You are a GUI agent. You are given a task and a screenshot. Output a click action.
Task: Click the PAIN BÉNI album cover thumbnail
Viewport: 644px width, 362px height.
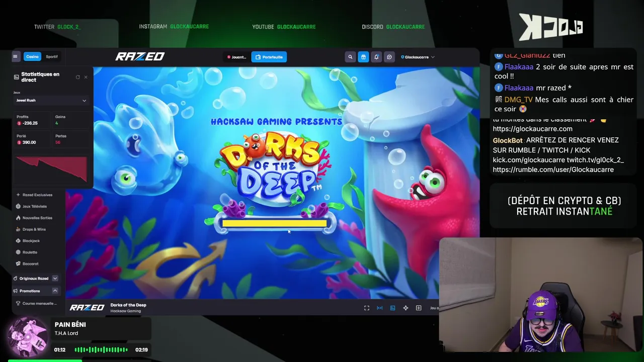point(28,337)
